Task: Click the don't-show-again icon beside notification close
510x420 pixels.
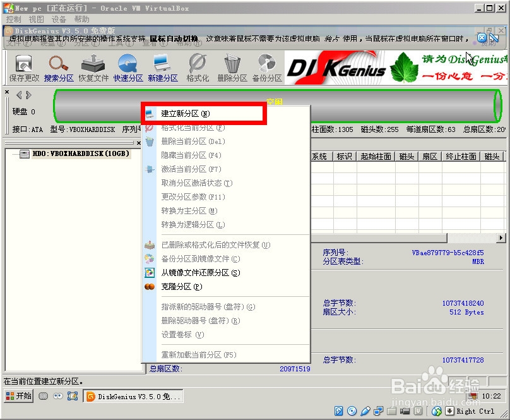Action: pyautogui.click(x=494, y=38)
